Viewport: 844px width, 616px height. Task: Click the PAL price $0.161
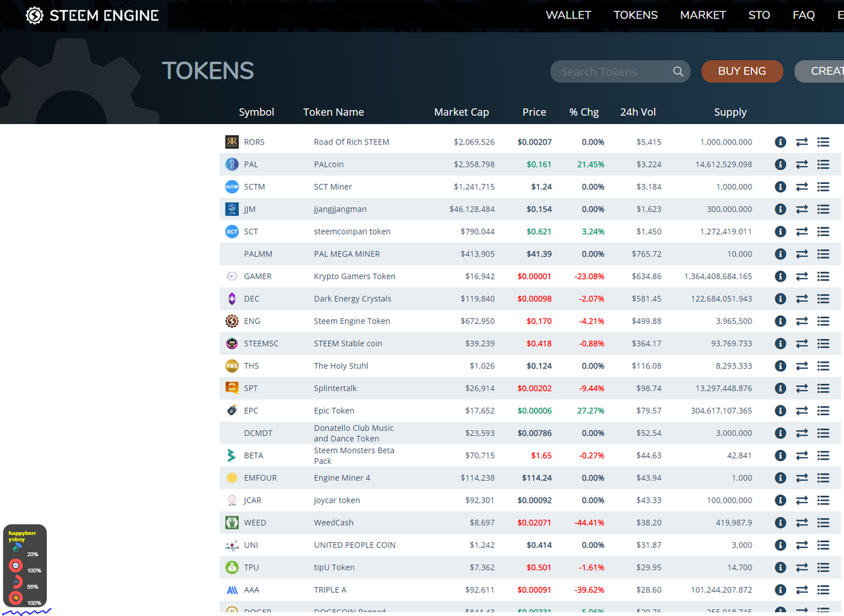coord(539,164)
